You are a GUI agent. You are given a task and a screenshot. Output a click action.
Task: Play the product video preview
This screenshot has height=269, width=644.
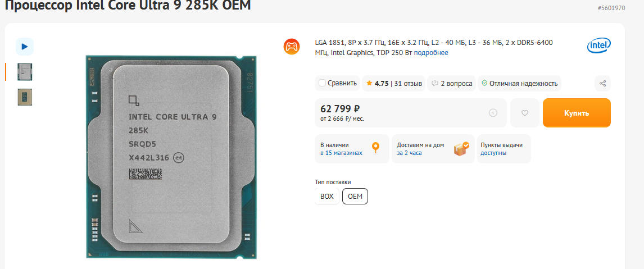pos(25,47)
